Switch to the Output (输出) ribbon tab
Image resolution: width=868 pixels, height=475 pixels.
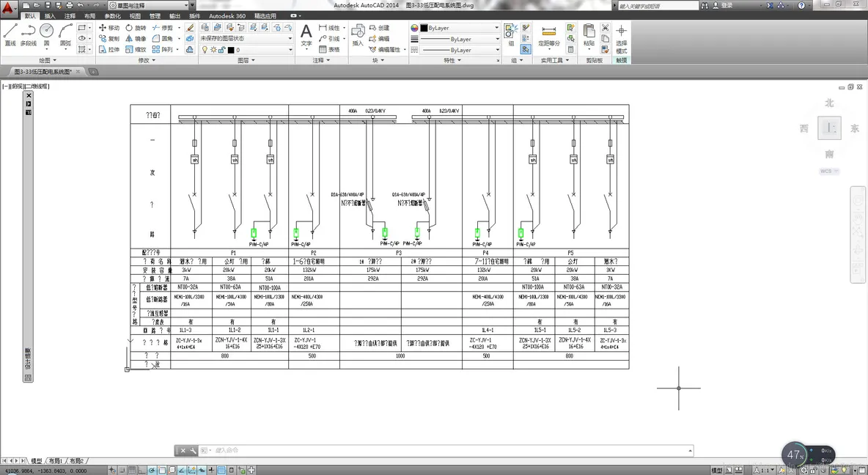[175, 16]
